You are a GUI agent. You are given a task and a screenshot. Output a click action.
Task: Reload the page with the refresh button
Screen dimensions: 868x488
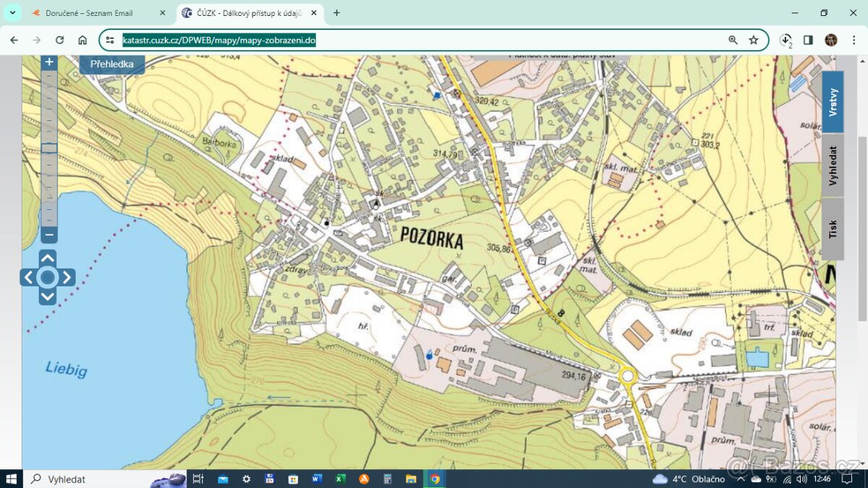(x=60, y=40)
